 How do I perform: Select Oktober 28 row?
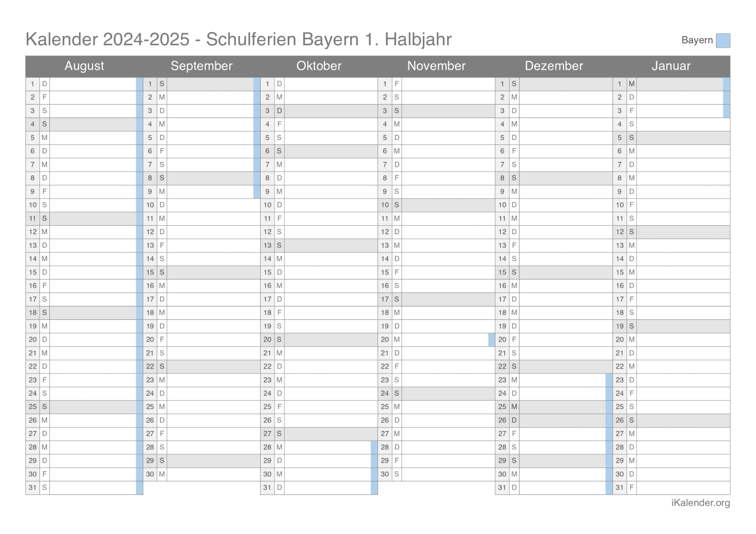(319, 447)
